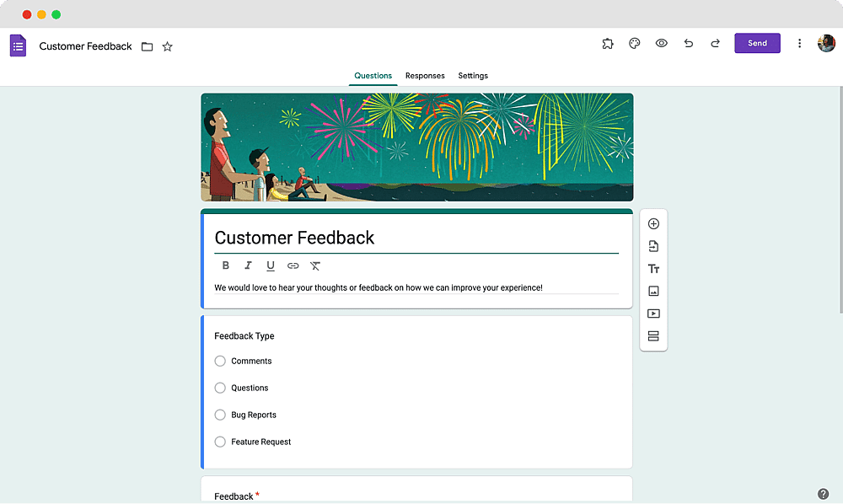Import questions from another form
Viewport: 843px width, 504px height.
(654, 246)
